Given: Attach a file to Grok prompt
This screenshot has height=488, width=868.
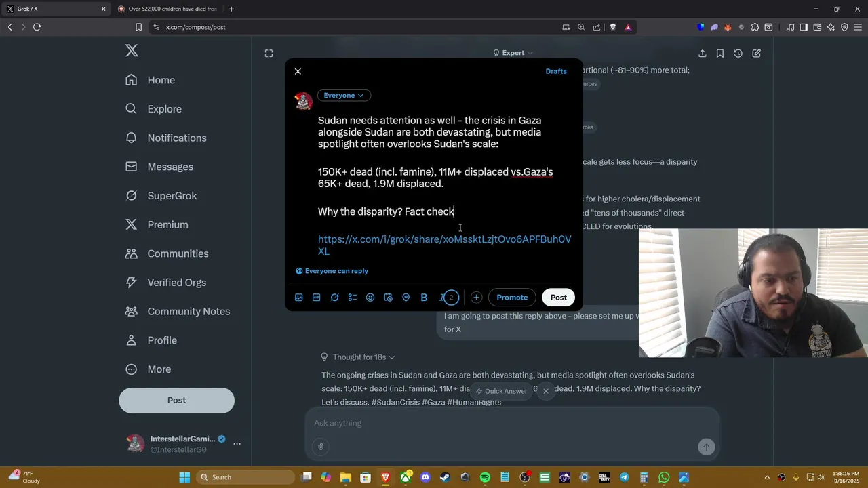Looking at the screenshot, I should [x=321, y=447].
